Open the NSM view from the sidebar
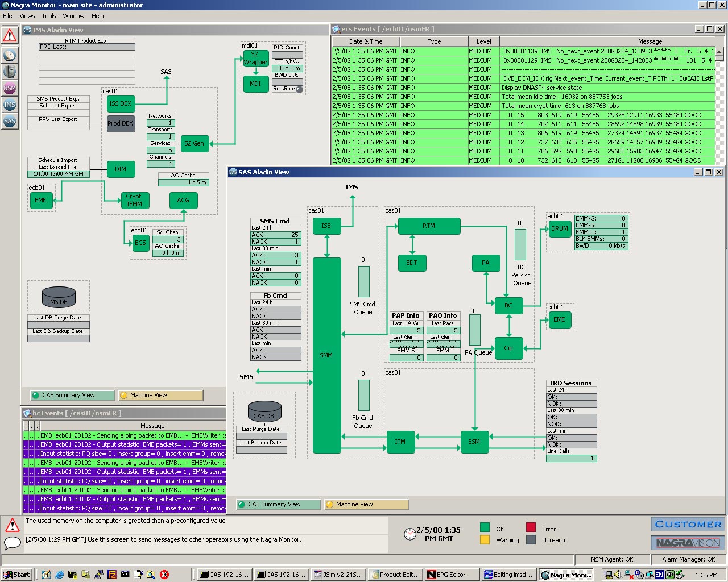 10,88
